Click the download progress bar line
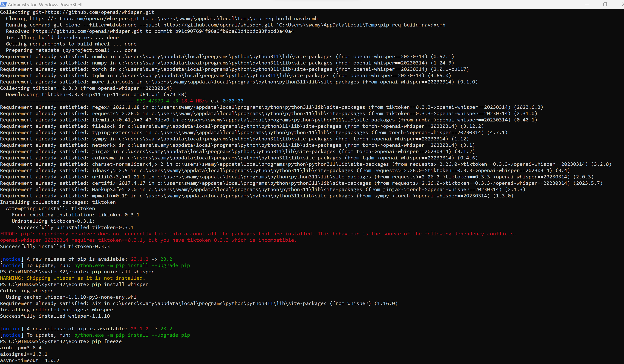This screenshot has width=624, height=364. tap(74, 101)
